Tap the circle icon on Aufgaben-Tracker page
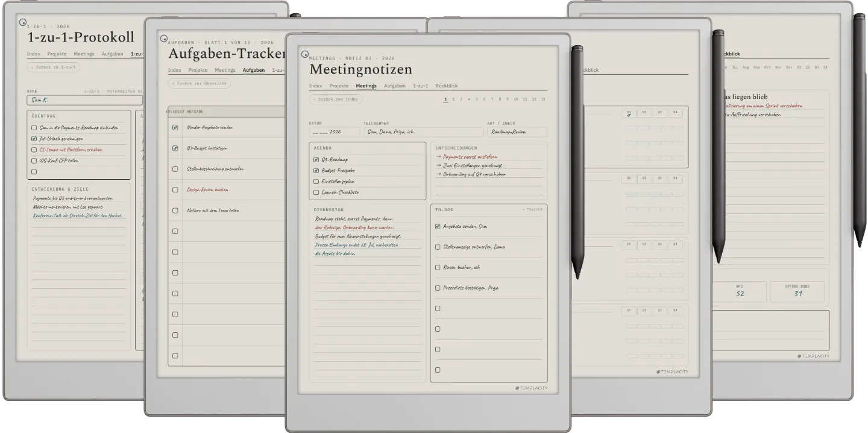868x433 pixels. pyautogui.click(x=163, y=39)
